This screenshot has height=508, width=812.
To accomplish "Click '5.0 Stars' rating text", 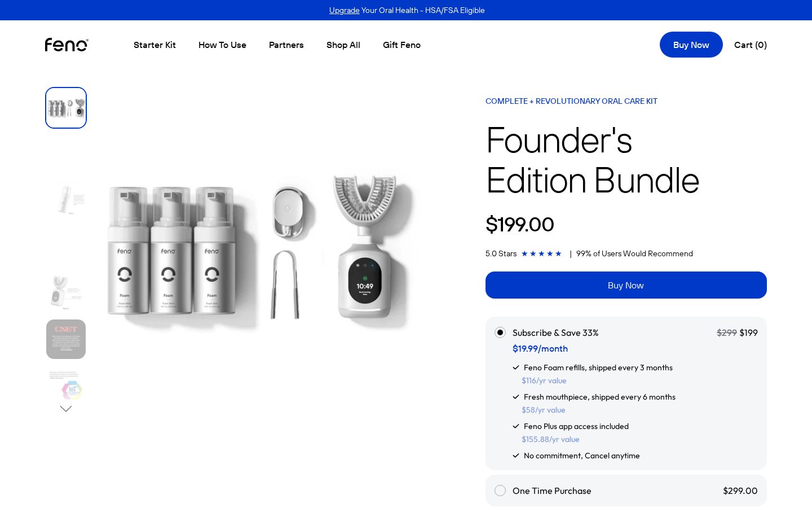I will pos(501,253).
